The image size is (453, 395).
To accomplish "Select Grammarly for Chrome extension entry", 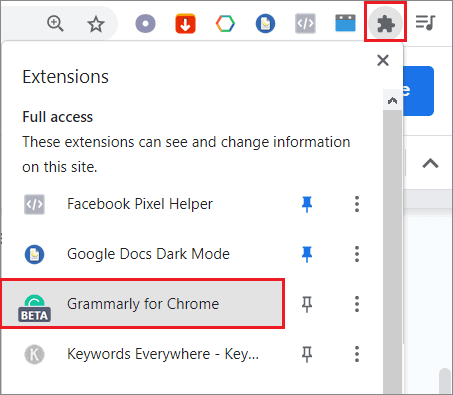I will pyautogui.click(x=143, y=304).
